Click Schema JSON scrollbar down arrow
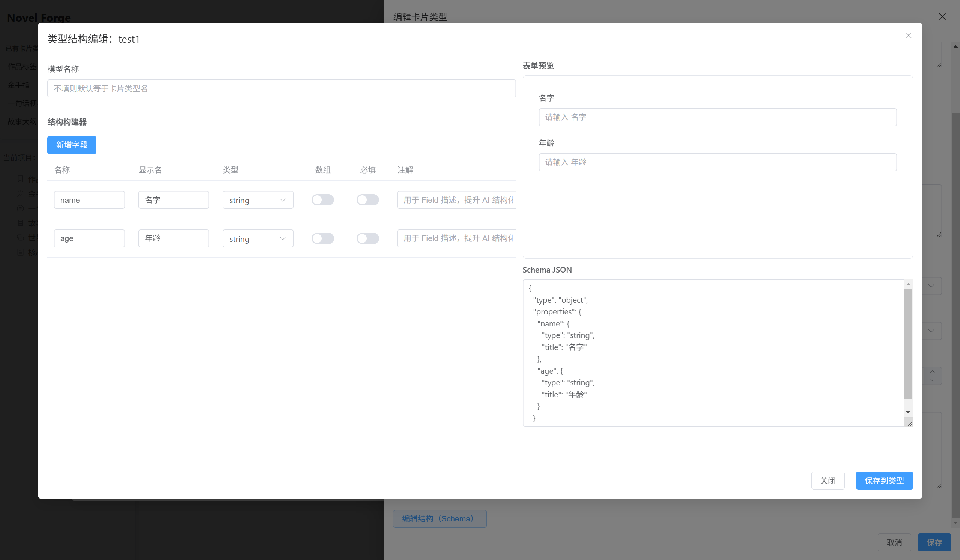The image size is (960, 560). [x=908, y=413]
